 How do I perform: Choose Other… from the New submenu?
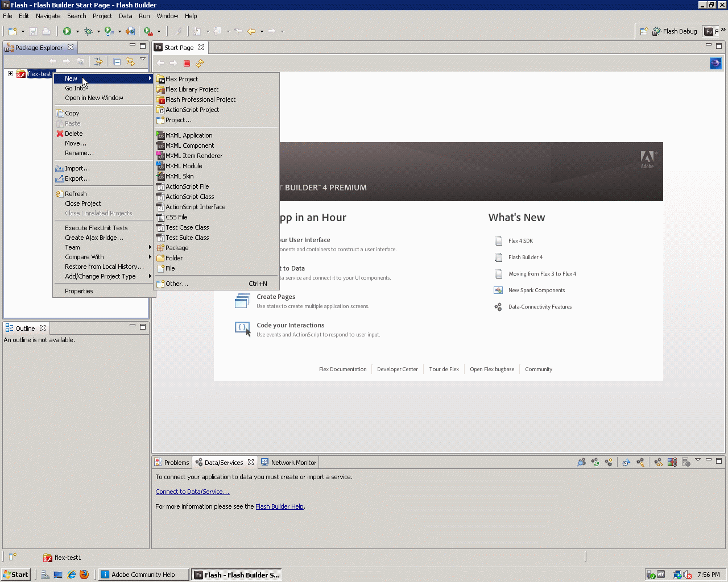point(217,284)
